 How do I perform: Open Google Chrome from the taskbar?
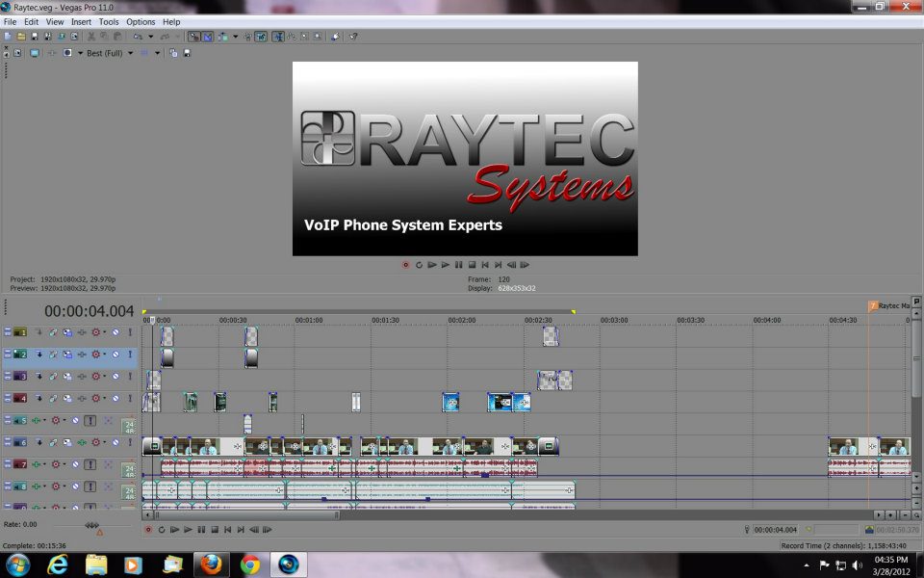[x=250, y=565]
